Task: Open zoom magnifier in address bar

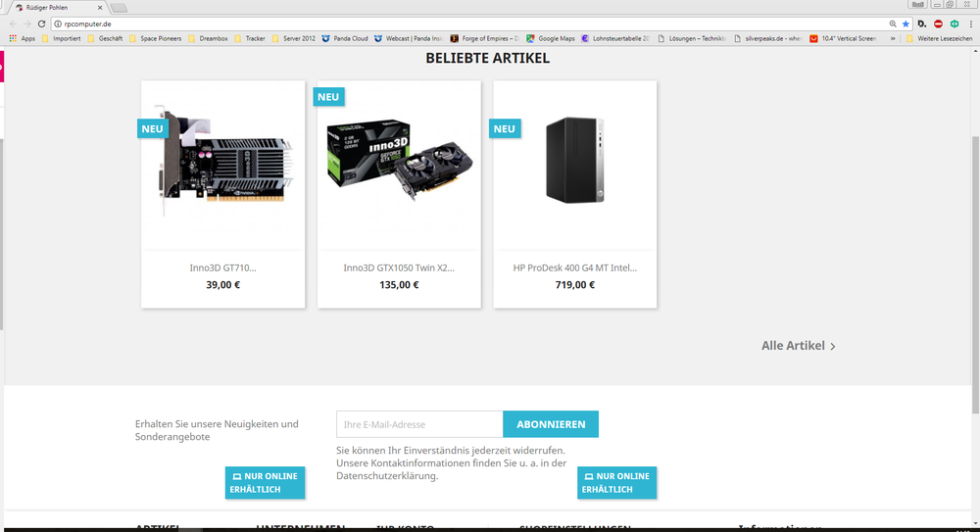Action: click(x=893, y=24)
